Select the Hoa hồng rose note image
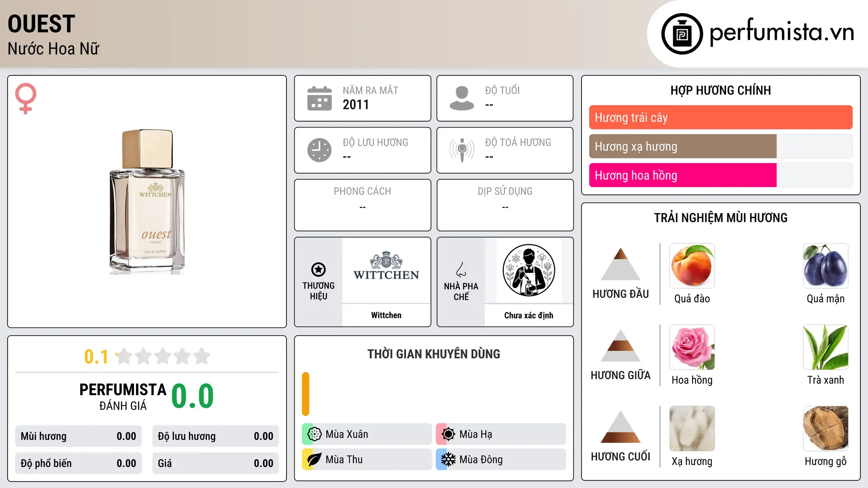 point(692,347)
